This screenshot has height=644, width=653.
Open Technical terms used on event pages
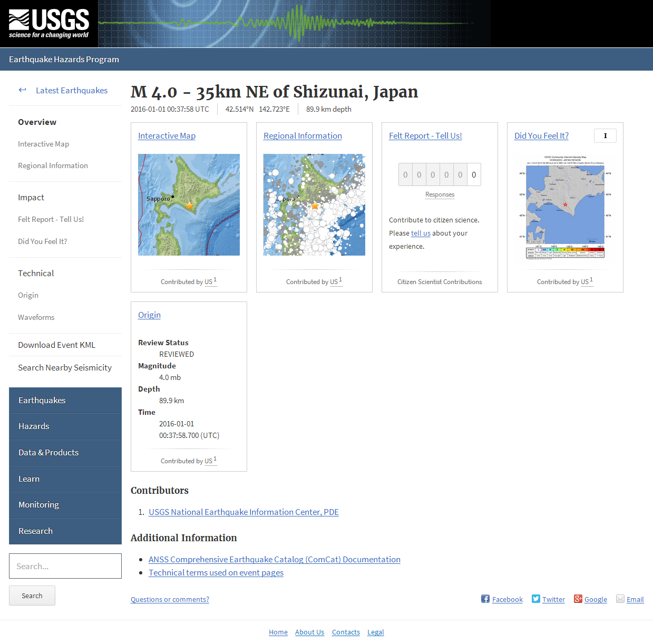tap(216, 572)
